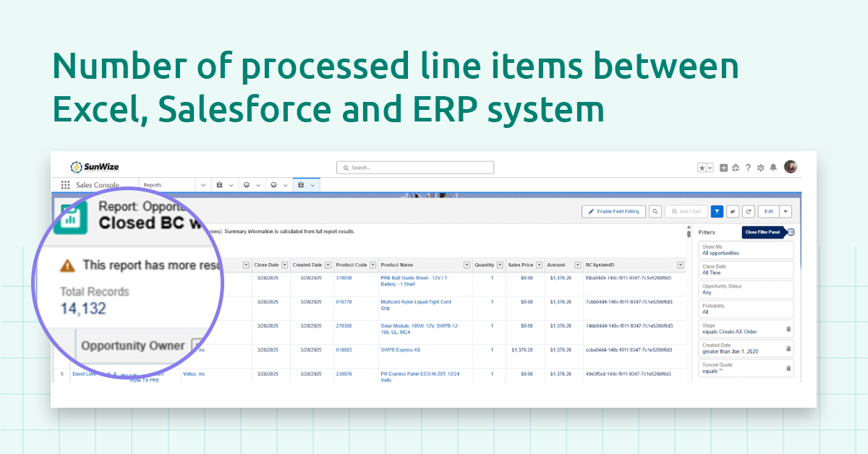The width and height of the screenshot is (868, 454).
Task: Open the Notifications bell icon
Action: point(773,168)
